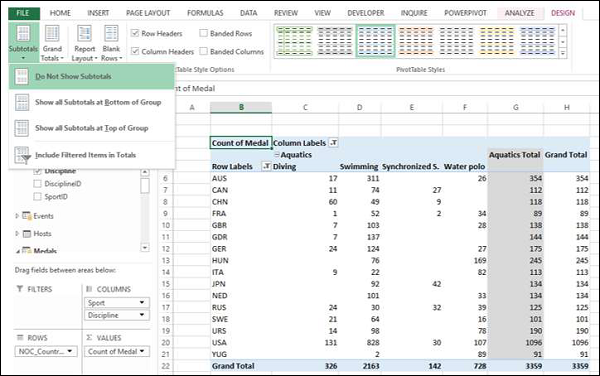Choose Show all Subtotals at Top of Group
This screenshot has width=600, height=376.
(92, 128)
